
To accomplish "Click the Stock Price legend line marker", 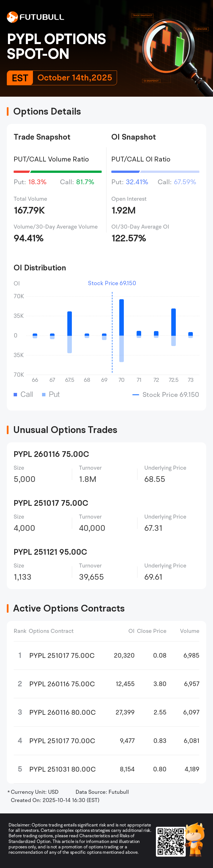I will pyautogui.click(x=135, y=395).
